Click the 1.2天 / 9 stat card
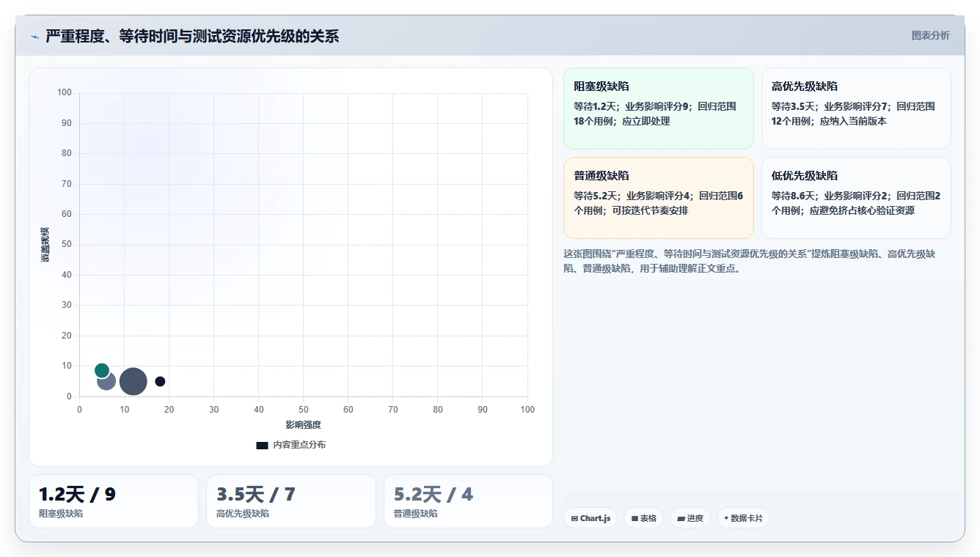Viewport: 980px width, 557px height. [x=114, y=501]
